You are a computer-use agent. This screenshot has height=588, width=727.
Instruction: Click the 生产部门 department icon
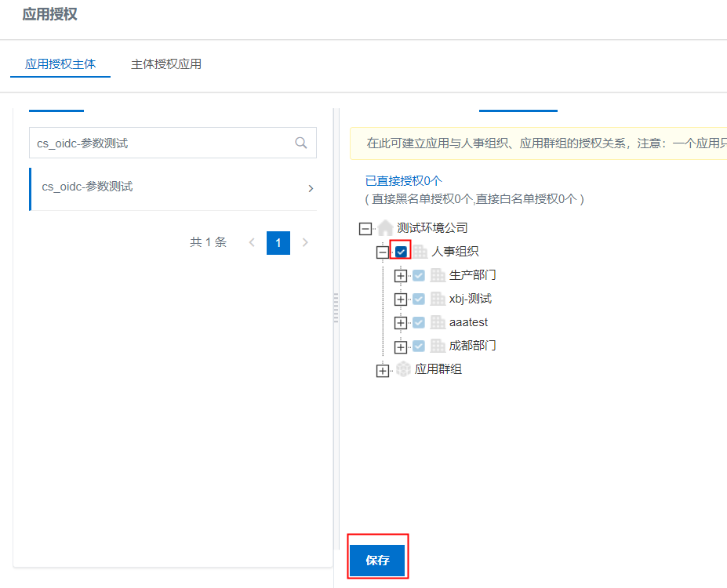point(438,275)
